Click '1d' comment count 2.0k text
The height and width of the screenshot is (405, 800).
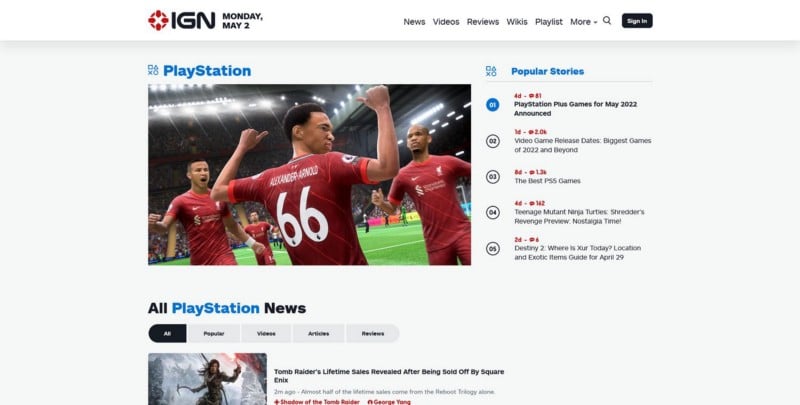[x=530, y=132]
